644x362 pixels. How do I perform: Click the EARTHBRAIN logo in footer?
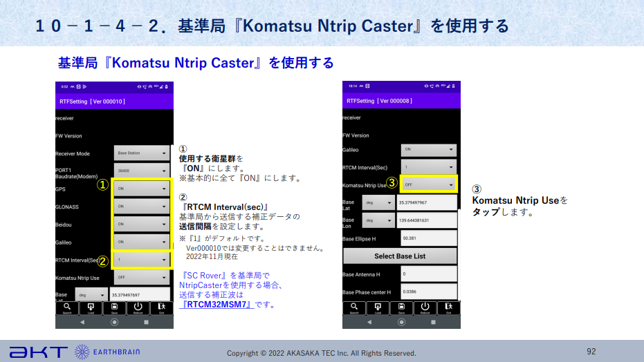click(x=108, y=352)
